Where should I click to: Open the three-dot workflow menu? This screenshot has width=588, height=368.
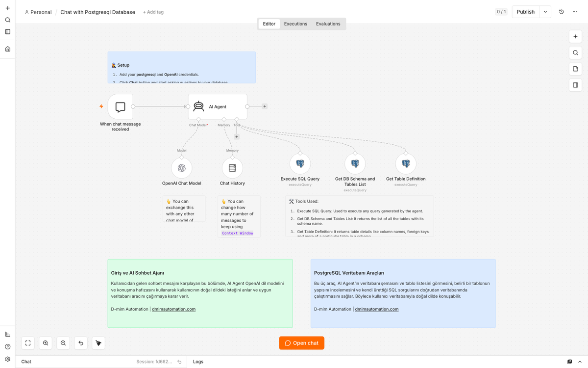[x=575, y=12]
